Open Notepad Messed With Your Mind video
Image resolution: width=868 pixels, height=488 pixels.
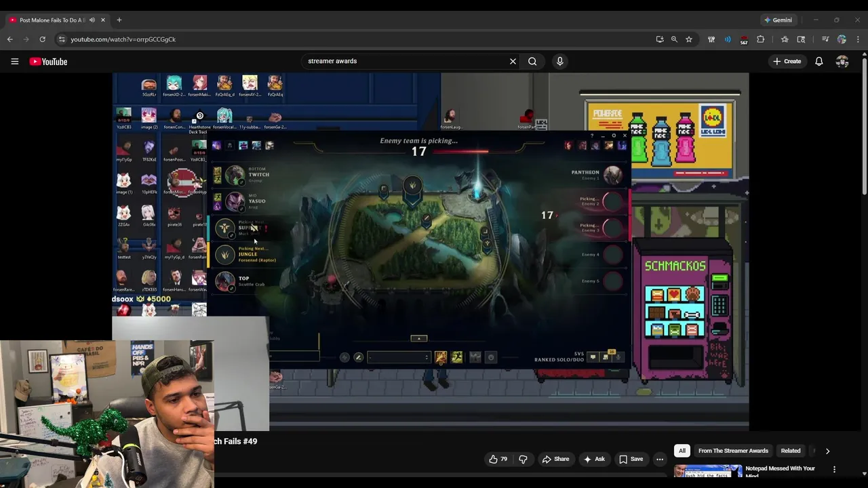click(x=780, y=472)
